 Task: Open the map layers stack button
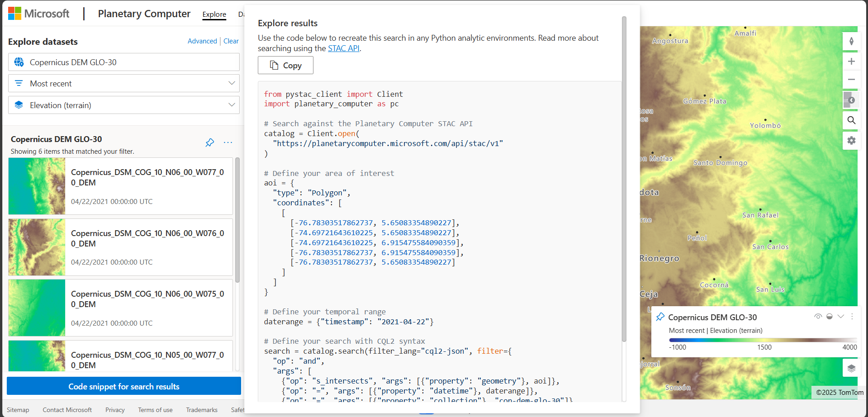[x=851, y=368]
